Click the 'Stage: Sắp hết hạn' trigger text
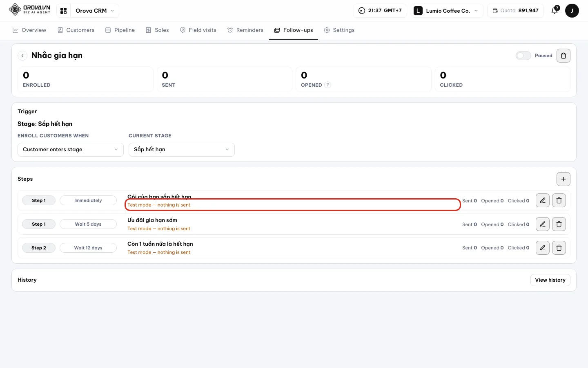The height and width of the screenshot is (368, 588). tap(45, 124)
